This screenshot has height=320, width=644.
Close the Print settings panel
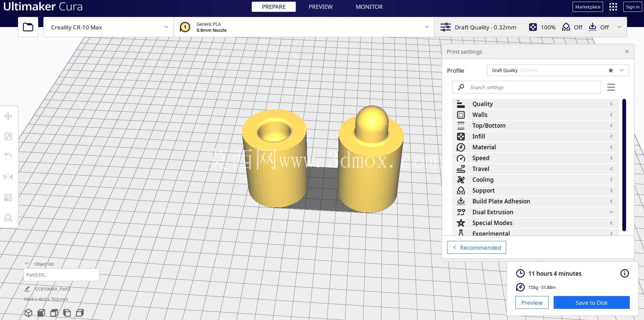[627, 52]
